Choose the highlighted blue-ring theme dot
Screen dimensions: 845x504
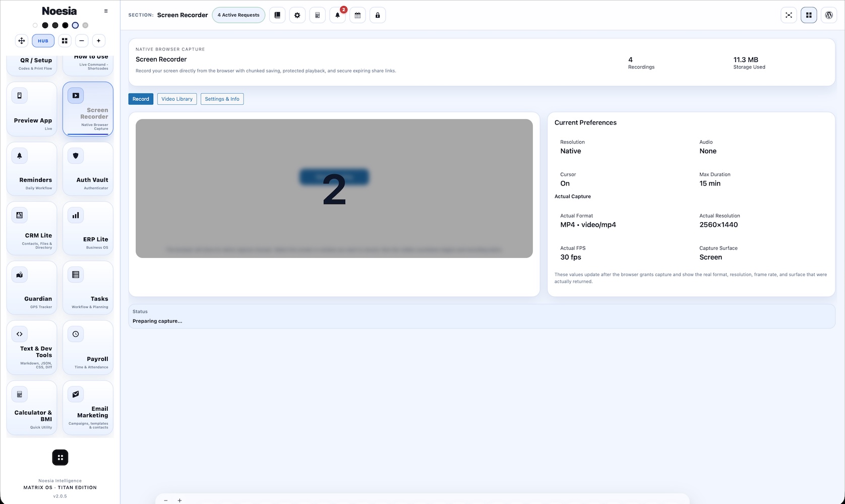pos(75,25)
